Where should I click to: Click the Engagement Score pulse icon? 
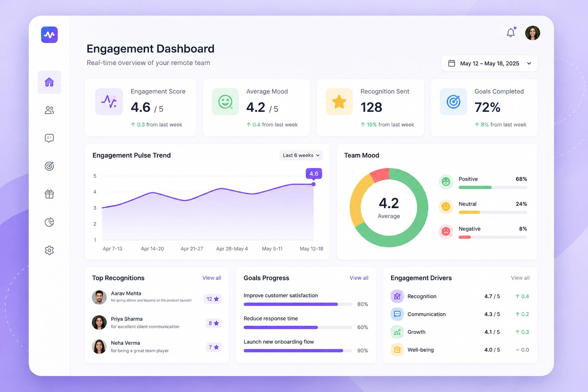pyautogui.click(x=109, y=101)
